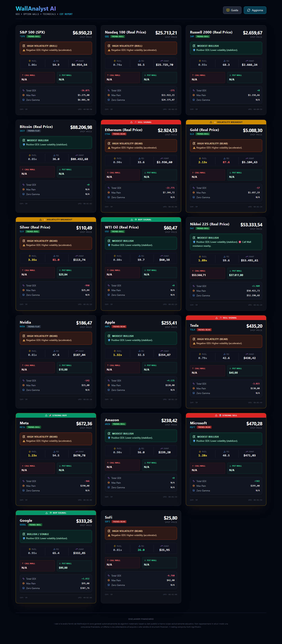Viewport: 282px width, 644px height.
Task: Click the Silver card RSI bar-chart icon
Action: pos(54,256)
